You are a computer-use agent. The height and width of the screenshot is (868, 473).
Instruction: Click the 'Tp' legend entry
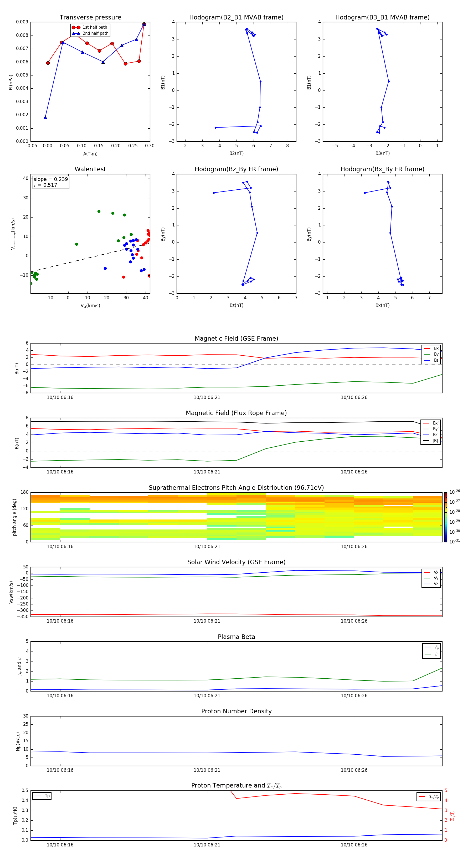coord(42,796)
